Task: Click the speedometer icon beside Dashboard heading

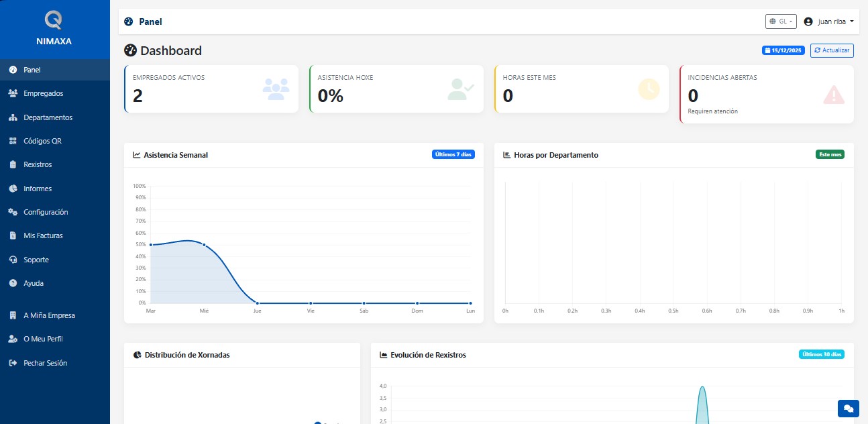Action: 130,51
